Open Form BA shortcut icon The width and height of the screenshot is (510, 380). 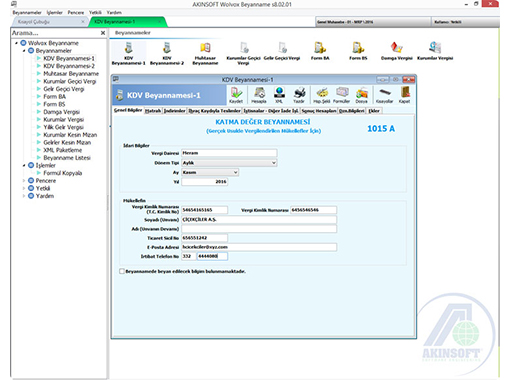coord(320,48)
